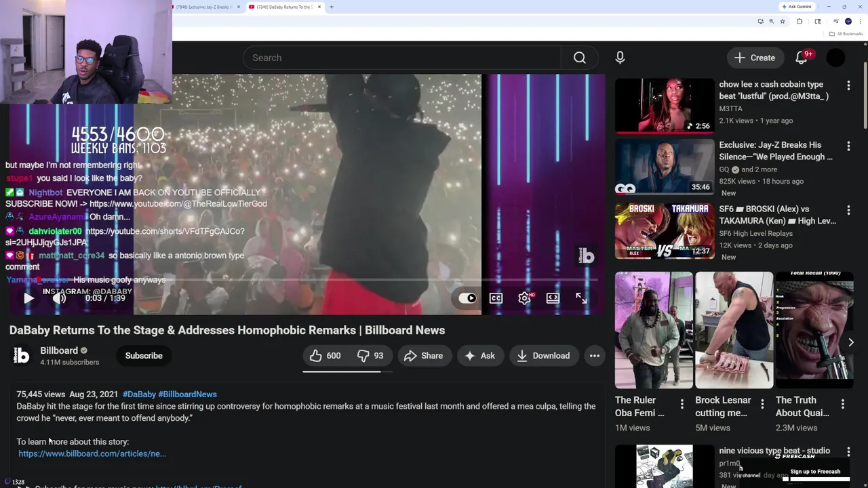868x488 pixels.
Task: Open the M3TTA channel name
Action: pyautogui.click(x=730, y=108)
